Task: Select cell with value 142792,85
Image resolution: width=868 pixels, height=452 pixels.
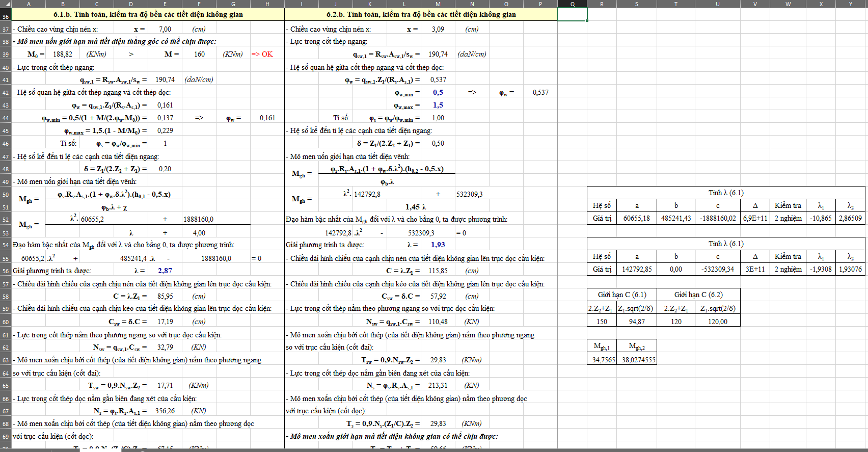Action: 637,269
